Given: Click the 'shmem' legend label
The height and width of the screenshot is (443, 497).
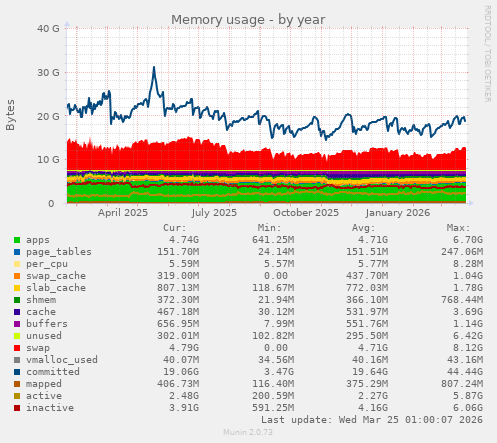Looking at the screenshot, I should [41, 300].
